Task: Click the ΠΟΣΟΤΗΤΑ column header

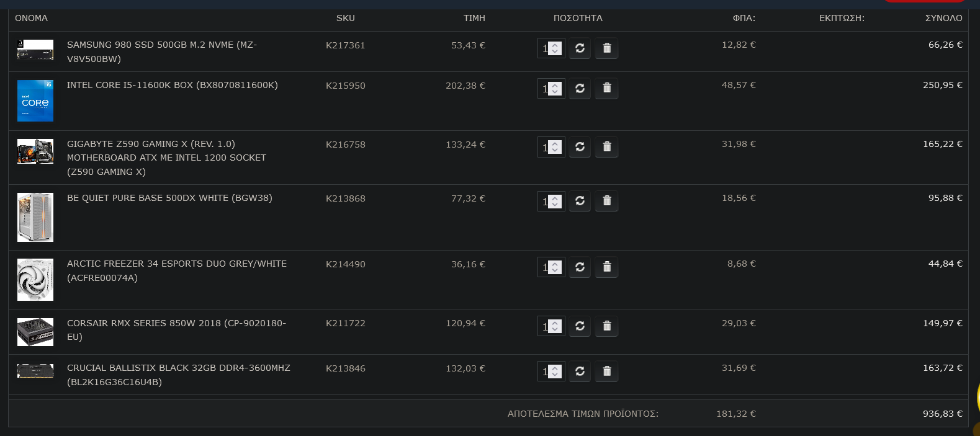Action: [x=578, y=18]
